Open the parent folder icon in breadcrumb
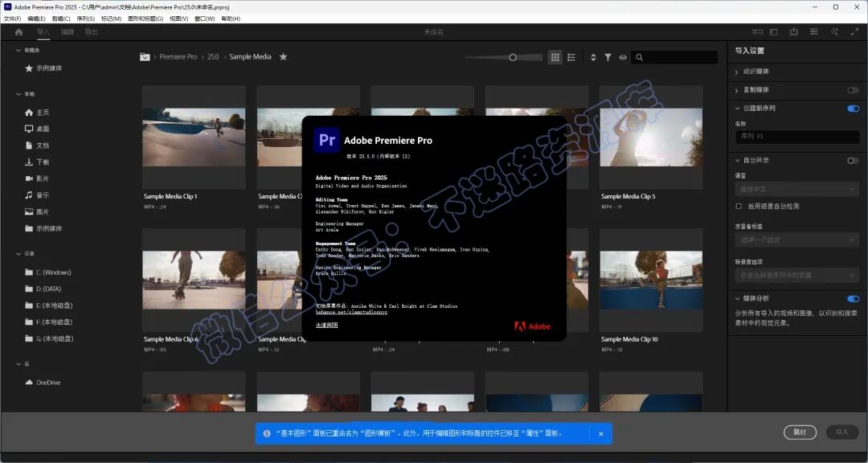The height and width of the screenshot is (463, 868). tap(145, 56)
